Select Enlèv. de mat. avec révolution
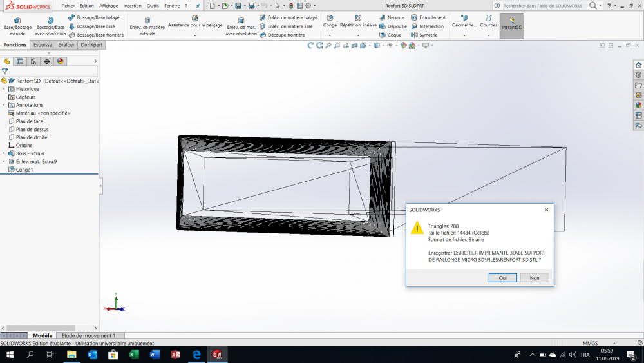644x363 pixels. point(241,26)
